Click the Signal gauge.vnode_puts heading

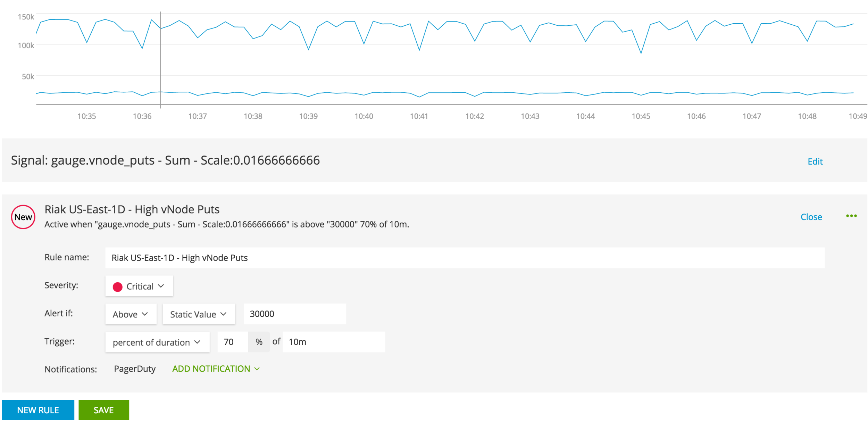(165, 160)
